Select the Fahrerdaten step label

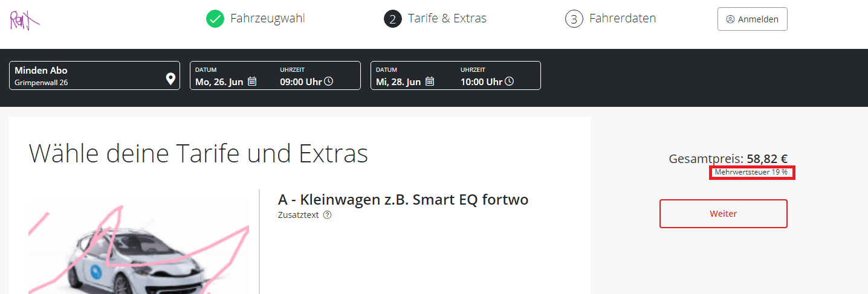623,19
